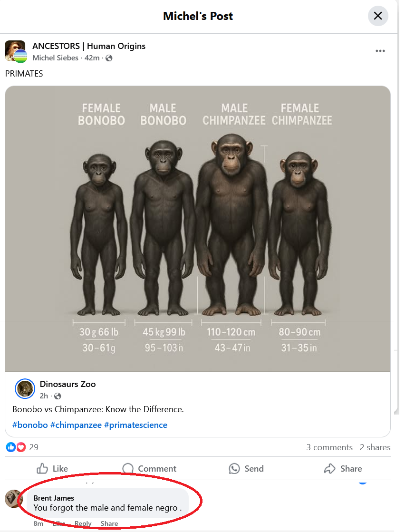Open the three-dot post options menu
Image resolution: width=405 pixels, height=532 pixels.
click(x=380, y=51)
